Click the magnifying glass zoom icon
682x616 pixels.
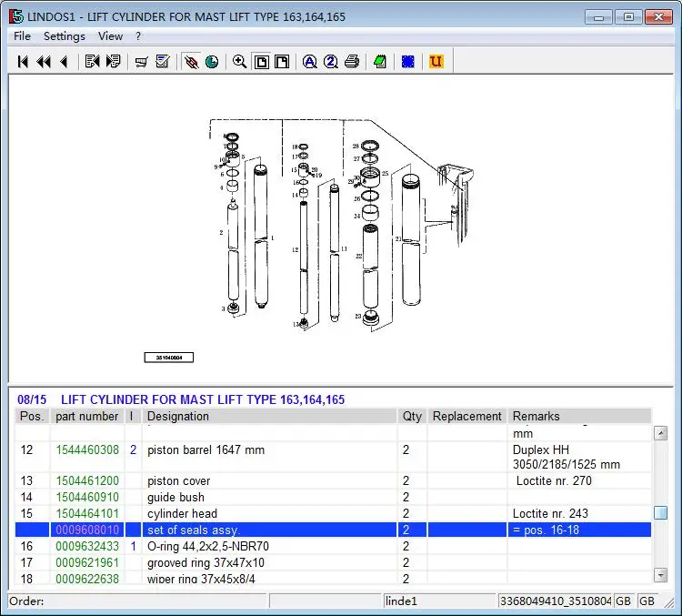click(x=239, y=62)
